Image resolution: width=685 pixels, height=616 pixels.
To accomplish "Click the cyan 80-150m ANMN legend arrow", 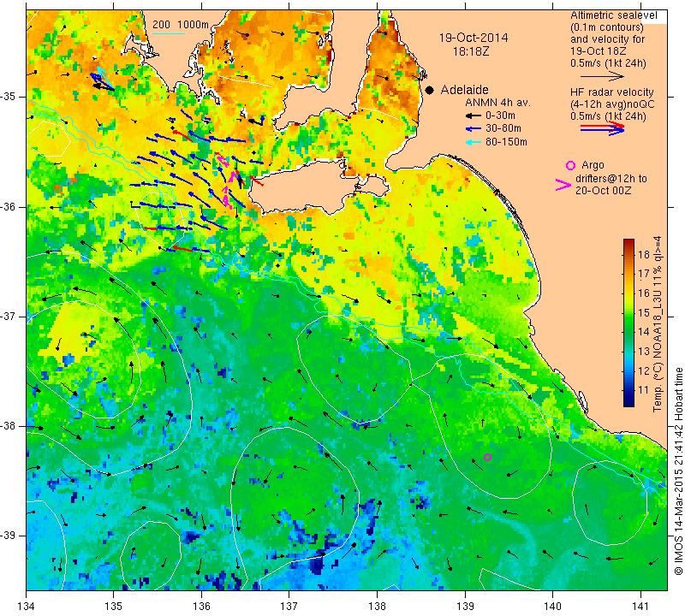I will pos(473,142).
